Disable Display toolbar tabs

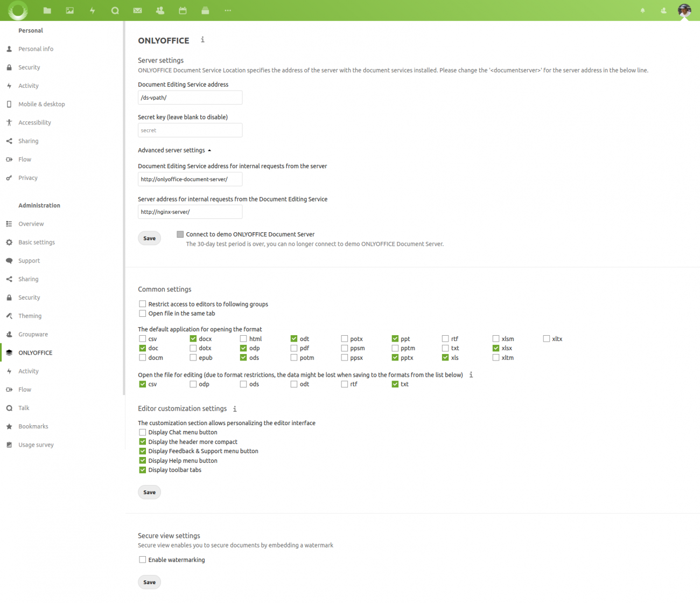pos(143,470)
